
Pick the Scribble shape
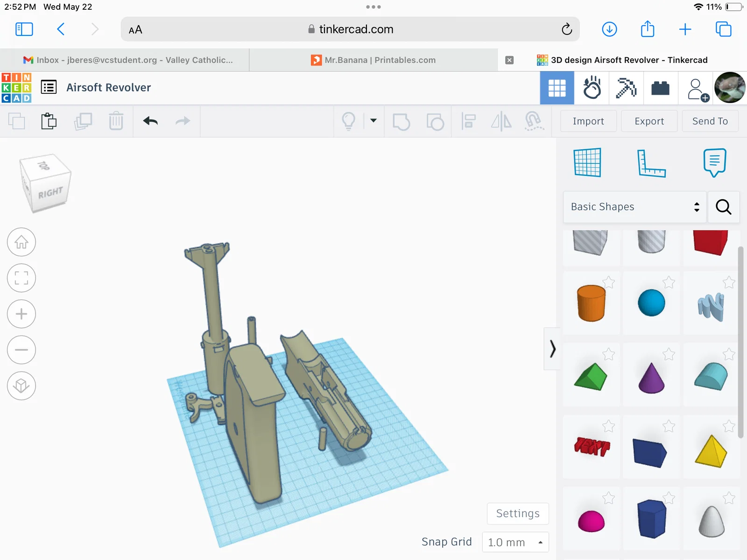coord(711,307)
